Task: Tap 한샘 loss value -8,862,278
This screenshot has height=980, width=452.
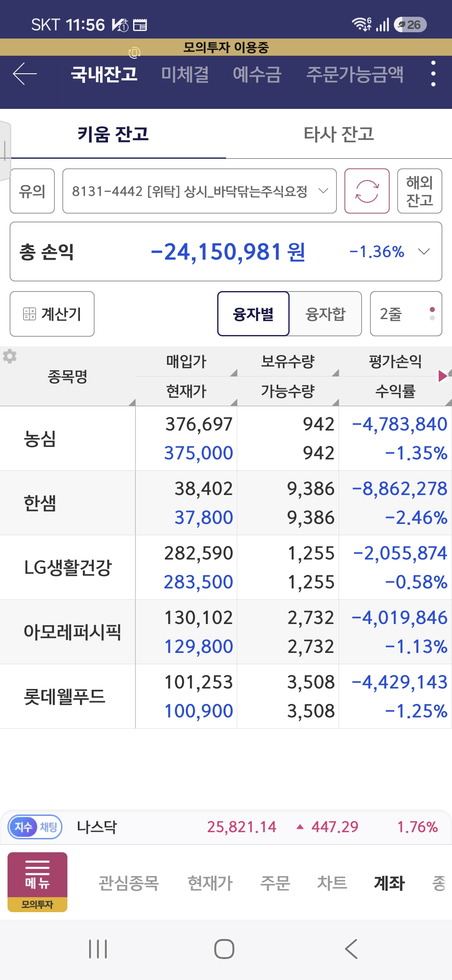Action: pos(400,489)
